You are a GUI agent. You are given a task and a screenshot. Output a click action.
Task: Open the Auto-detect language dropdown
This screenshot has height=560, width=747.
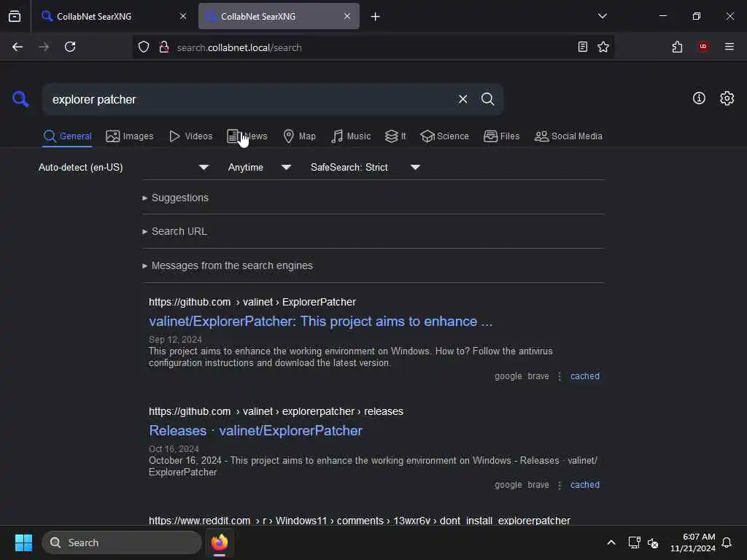click(124, 167)
